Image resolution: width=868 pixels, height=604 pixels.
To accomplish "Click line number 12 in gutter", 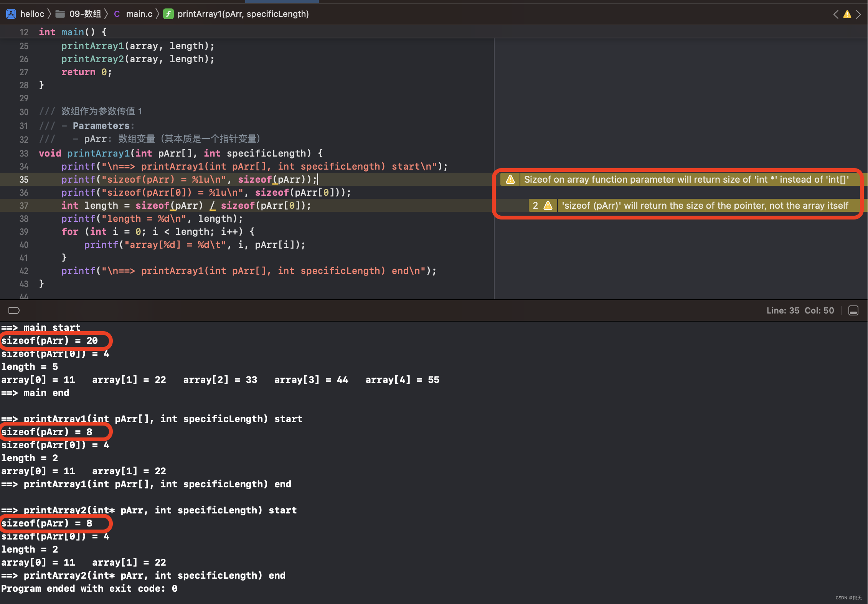I will 24,32.
